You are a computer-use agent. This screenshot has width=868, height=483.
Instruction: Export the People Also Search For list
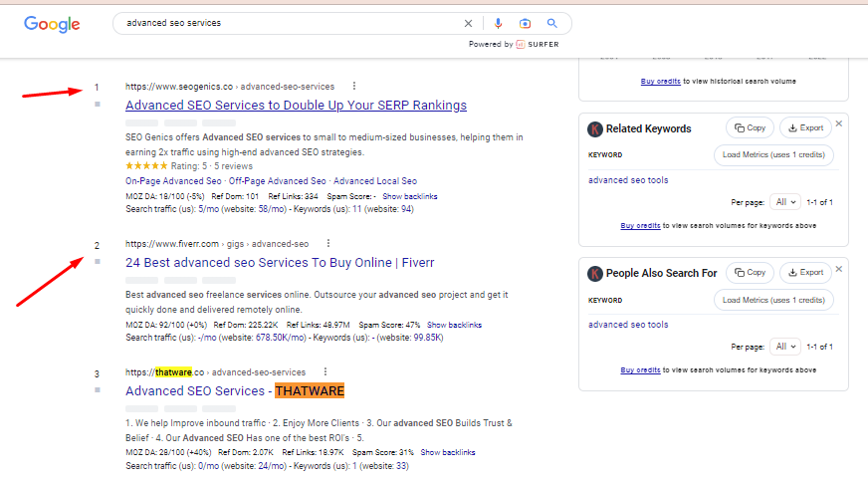tap(806, 273)
